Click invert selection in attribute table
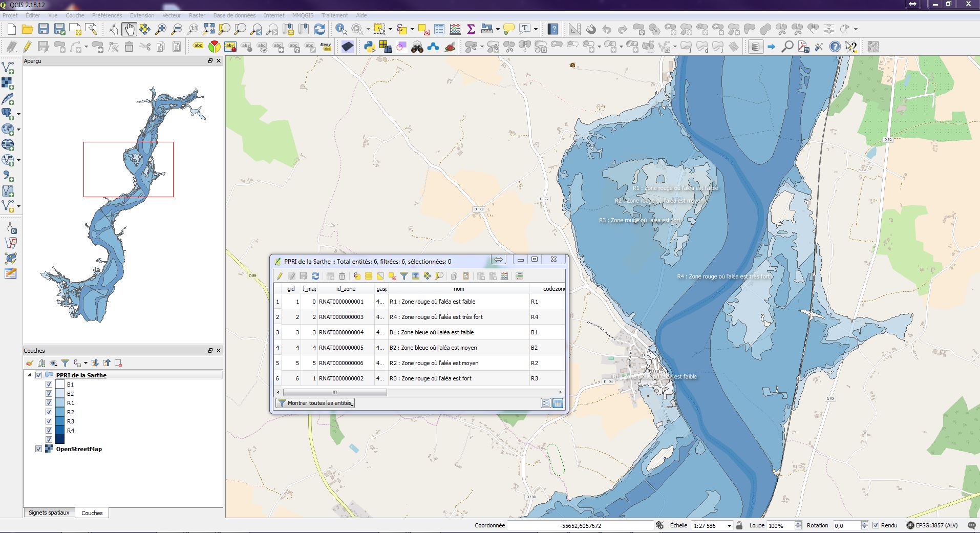 tap(380, 276)
